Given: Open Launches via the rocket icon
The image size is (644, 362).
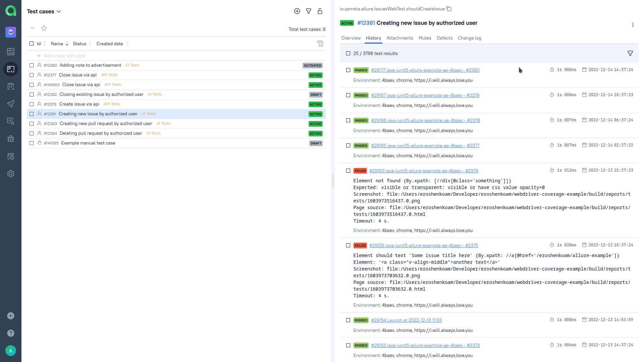Looking at the screenshot, I should 11,104.
